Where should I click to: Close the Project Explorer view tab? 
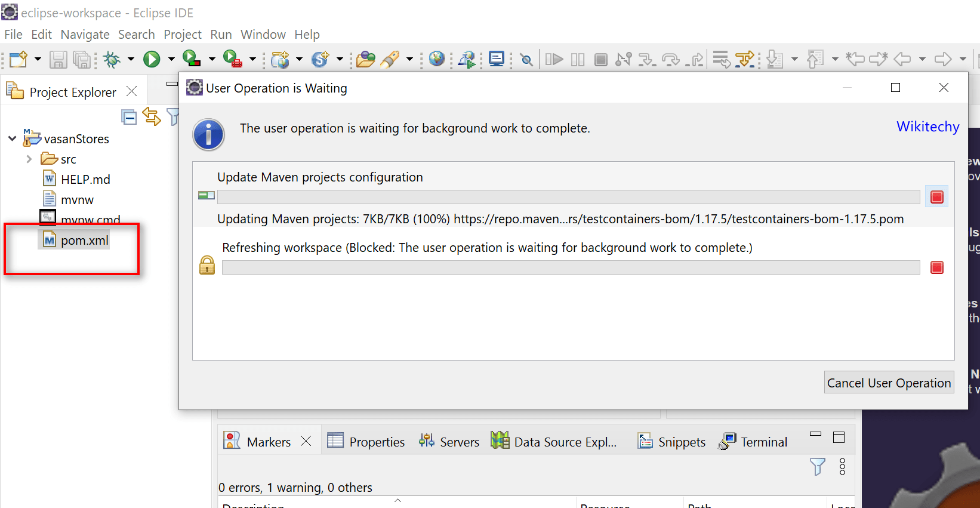[132, 91]
